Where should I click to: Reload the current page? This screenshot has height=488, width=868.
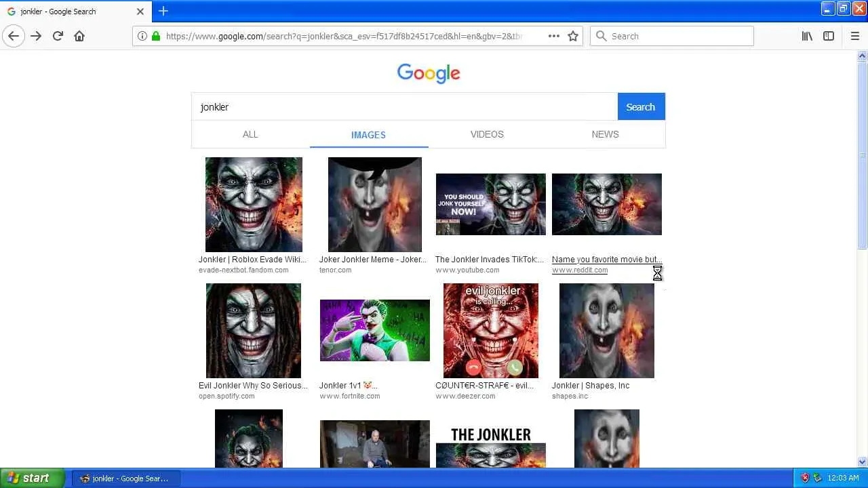coord(58,36)
